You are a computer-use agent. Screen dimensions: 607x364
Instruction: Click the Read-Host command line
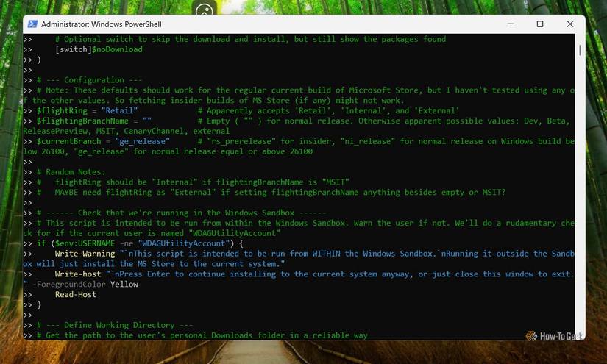[76, 295]
